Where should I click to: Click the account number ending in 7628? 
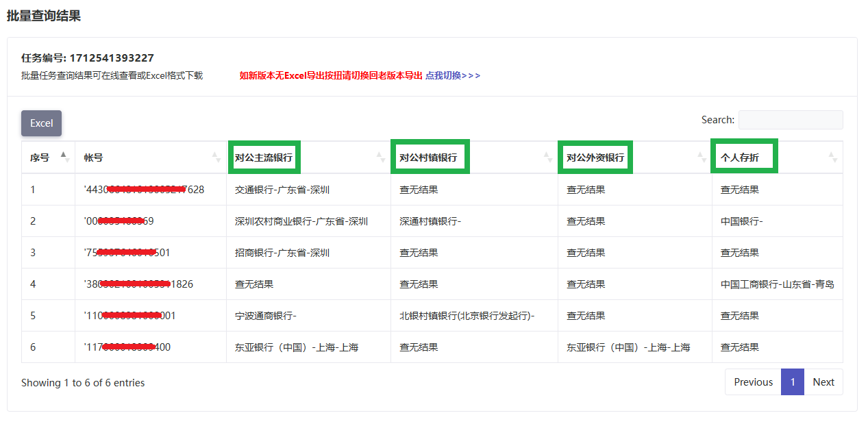[144, 190]
